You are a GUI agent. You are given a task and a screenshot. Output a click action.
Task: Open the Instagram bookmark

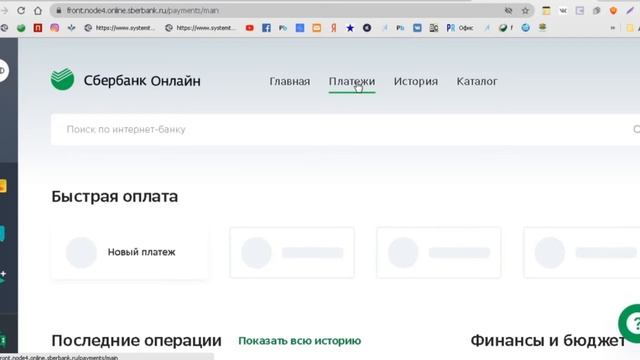pyautogui.click(x=55, y=28)
